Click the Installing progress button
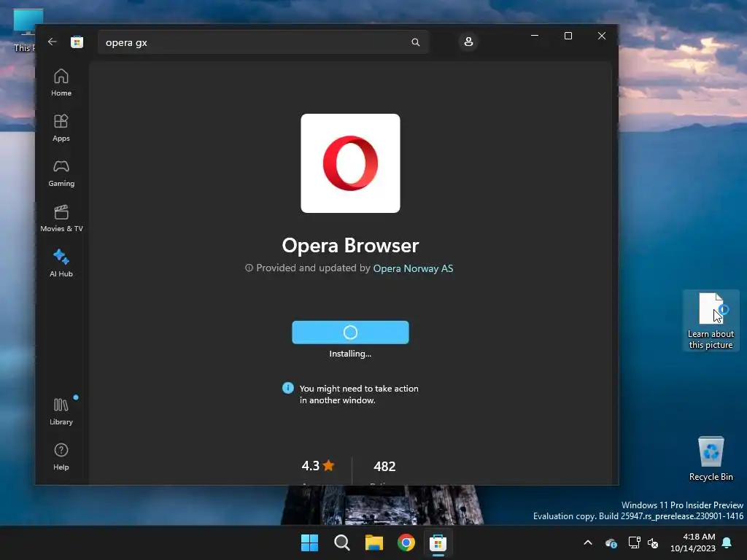Viewport: 747px width, 560px height. (350, 332)
